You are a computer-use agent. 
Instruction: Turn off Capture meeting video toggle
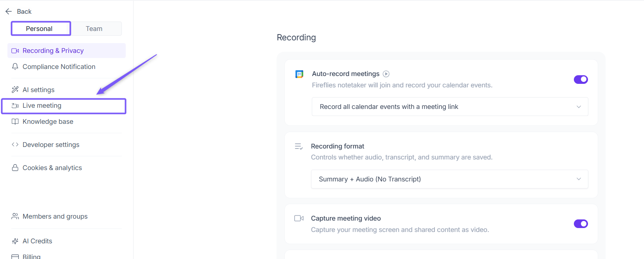[x=581, y=224]
